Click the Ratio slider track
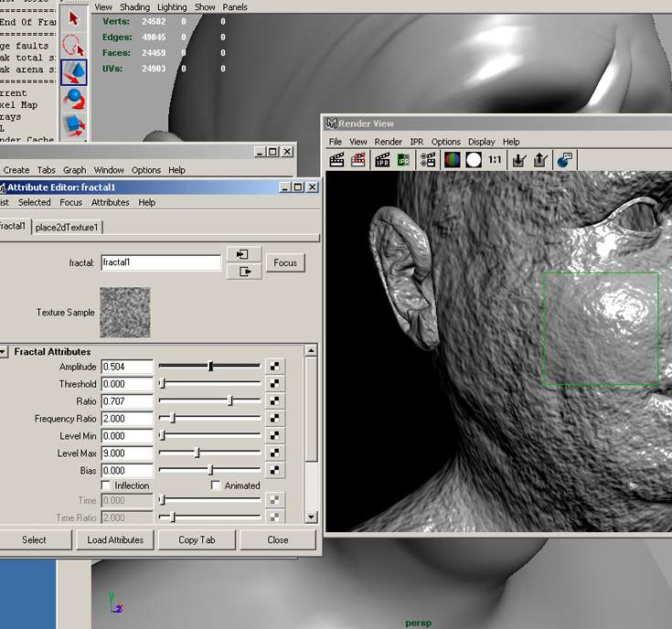The width and height of the screenshot is (672, 629). (x=209, y=401)
